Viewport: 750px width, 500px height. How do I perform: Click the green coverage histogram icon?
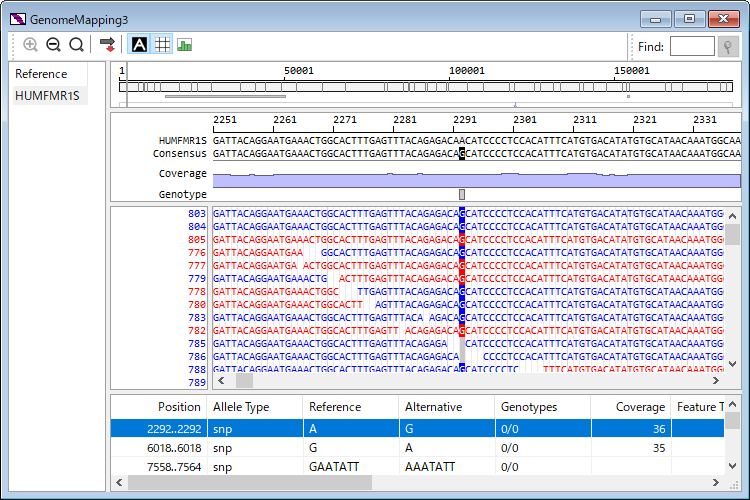pos(185,45)
